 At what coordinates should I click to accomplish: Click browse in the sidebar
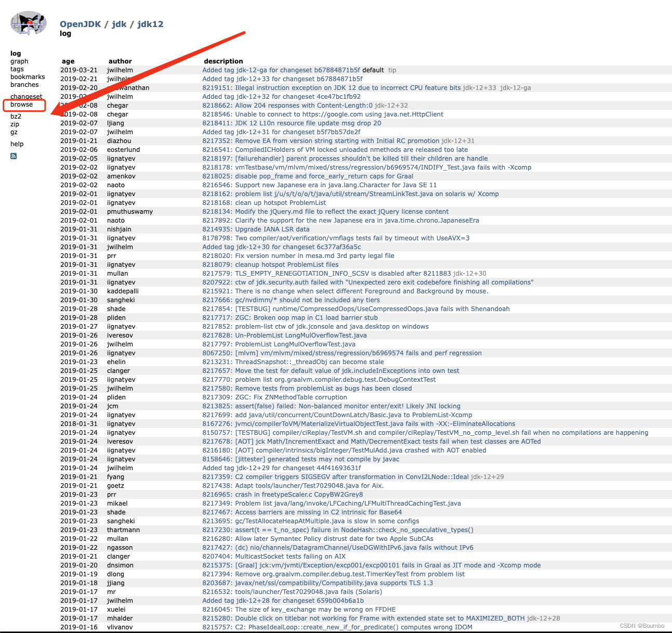(21, 105)
